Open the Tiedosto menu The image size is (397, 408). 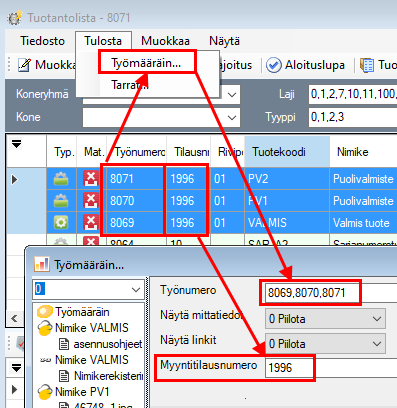pos(42,41)
